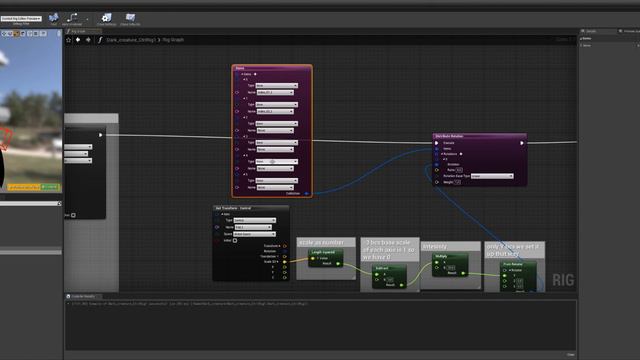Collapse Rotations array on Distribute Rotation
The width and height of the screenshot is (640, 360).
pos(442,154)
